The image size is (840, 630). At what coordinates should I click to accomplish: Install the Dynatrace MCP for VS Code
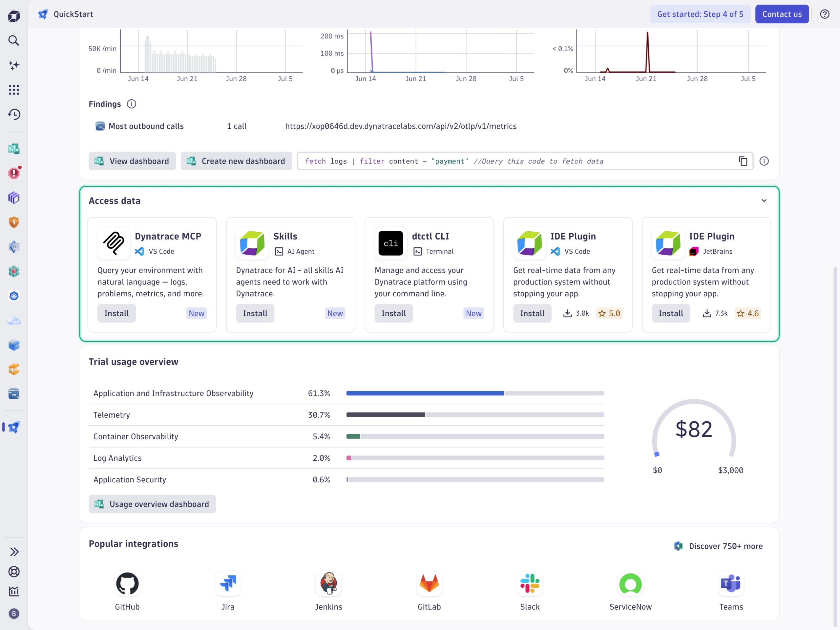pos(116,313)
